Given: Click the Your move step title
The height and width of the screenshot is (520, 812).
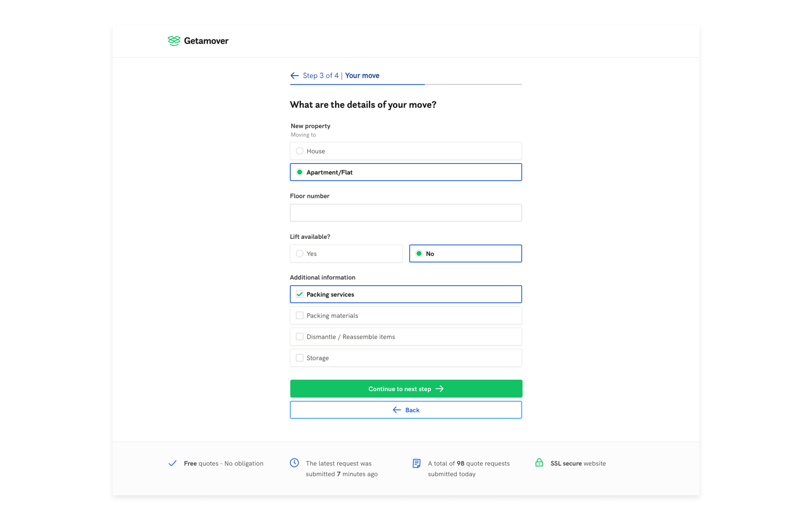Looking at the screenshot, I should tap(362, 76).
